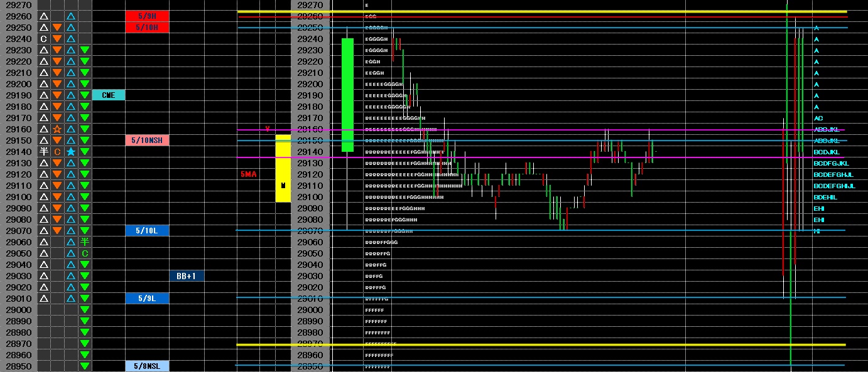Screen dimensions: 868x372
Task: Select the blue 5/9L level label
Action: point(147,299)
